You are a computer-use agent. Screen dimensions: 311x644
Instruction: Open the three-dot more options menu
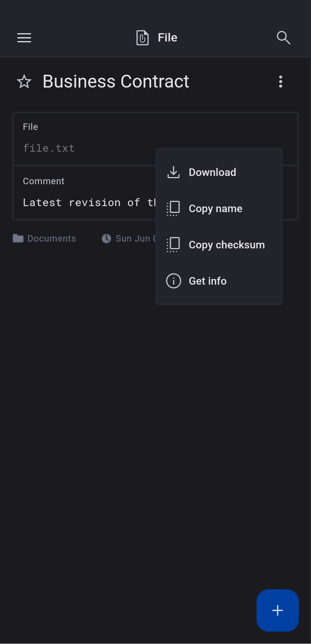[280, 82]
